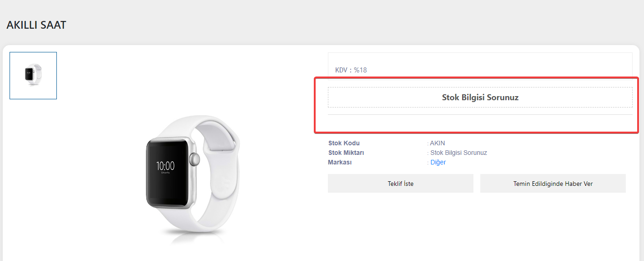The image size is (644, 261).
Task: Click the black watch screen in the product image
Action: tap(166, 171)
